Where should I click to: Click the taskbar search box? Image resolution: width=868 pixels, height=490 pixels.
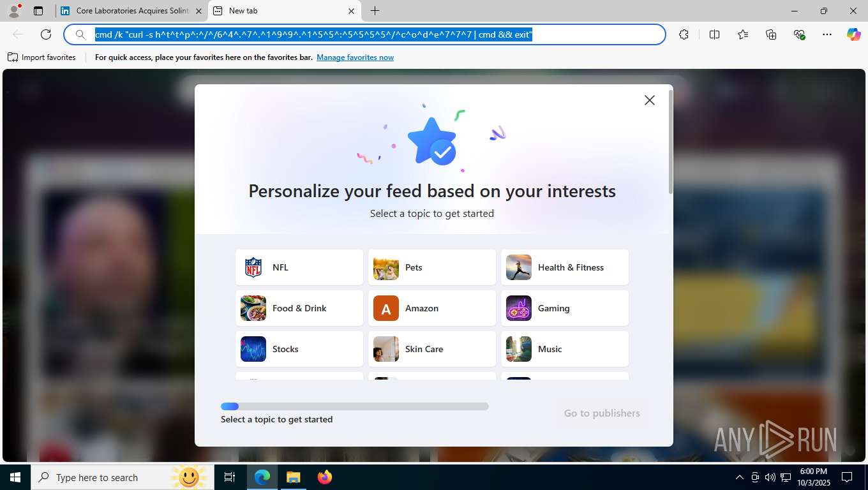123,477
